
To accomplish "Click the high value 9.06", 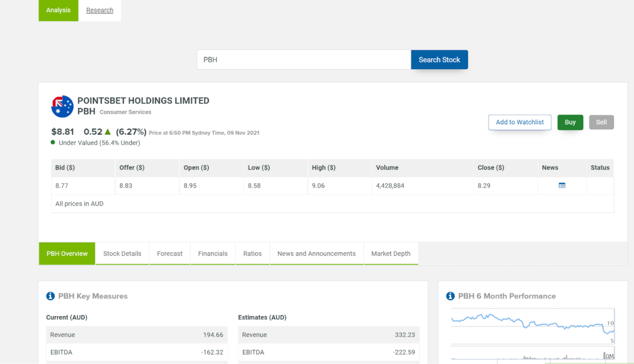I will tap(318, 186).
